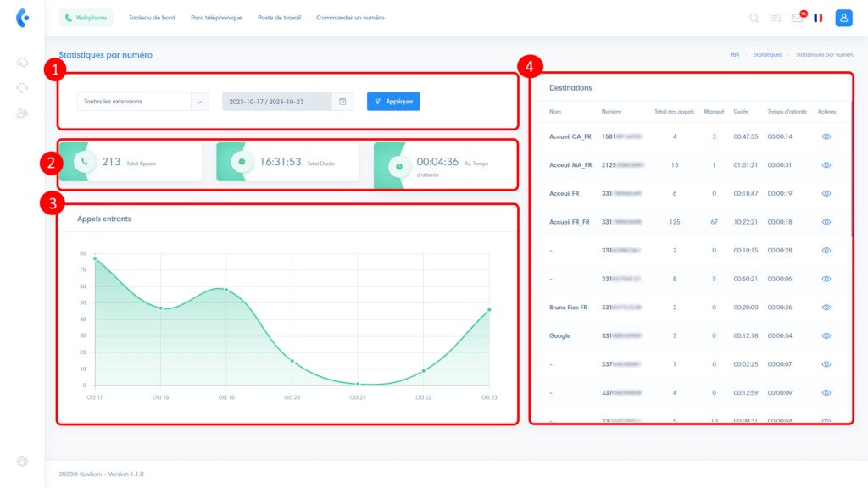
Task: Click the Oct 19 point on chart
Action: pyautogui.click(x=225, y=290)
